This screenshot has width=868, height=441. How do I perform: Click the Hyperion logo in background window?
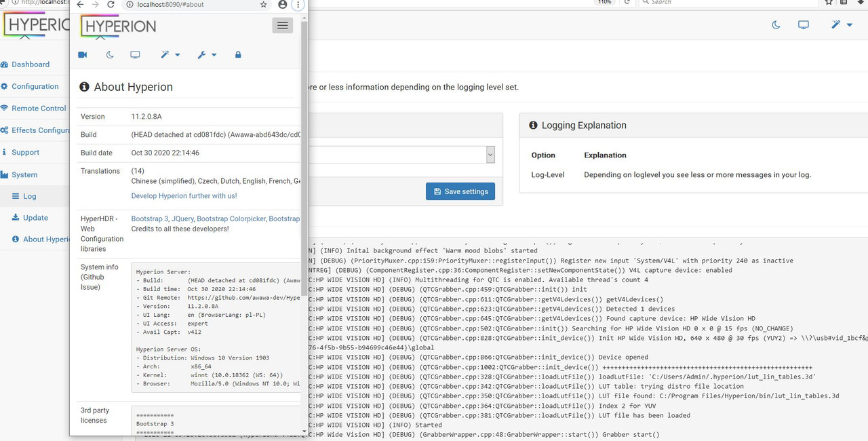(x=35, y=25)
